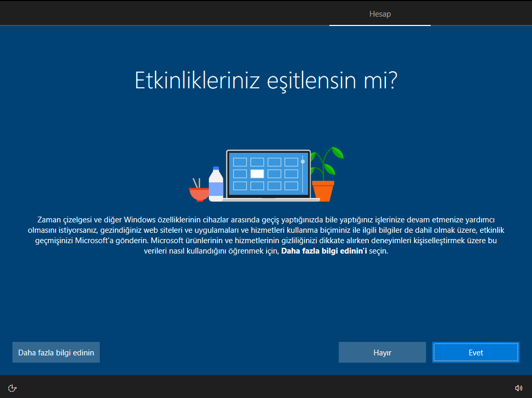Open the Ease of Access icon
Screen dimensions: 532x398
[13, 388]
